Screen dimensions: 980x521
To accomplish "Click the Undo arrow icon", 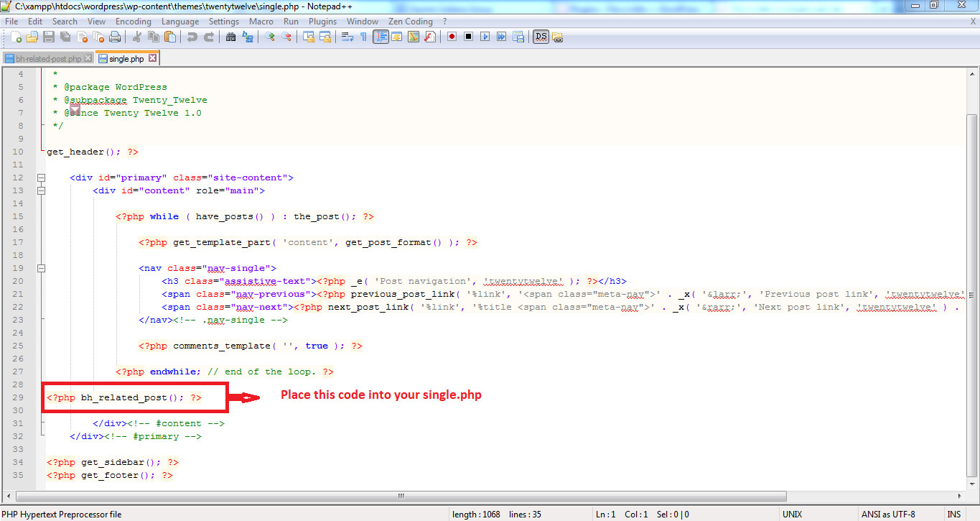I will (x=192, y=37).
